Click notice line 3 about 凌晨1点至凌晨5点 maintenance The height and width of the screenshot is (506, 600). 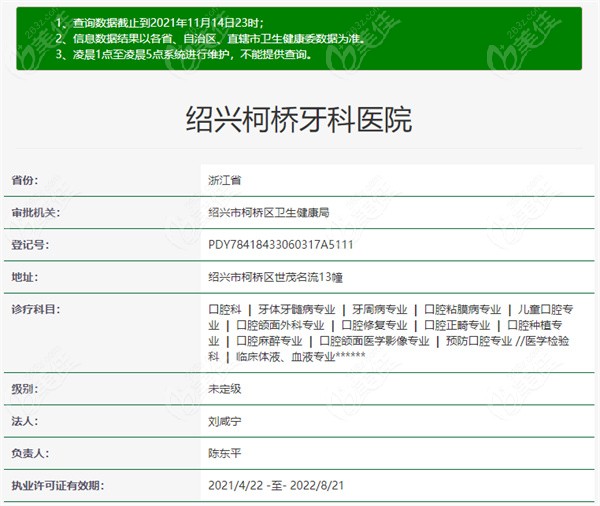tap(184, 54)
